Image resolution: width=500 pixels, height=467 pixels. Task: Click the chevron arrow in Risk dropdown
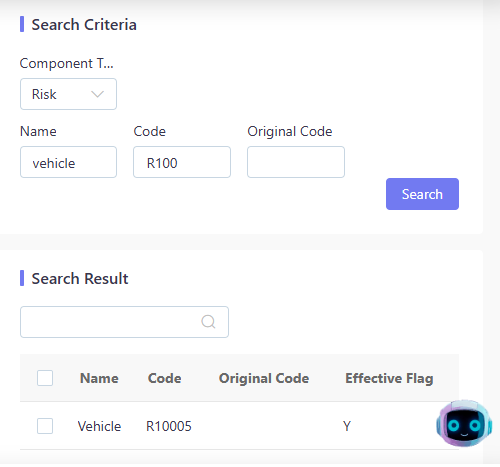[x=97, y=94]
